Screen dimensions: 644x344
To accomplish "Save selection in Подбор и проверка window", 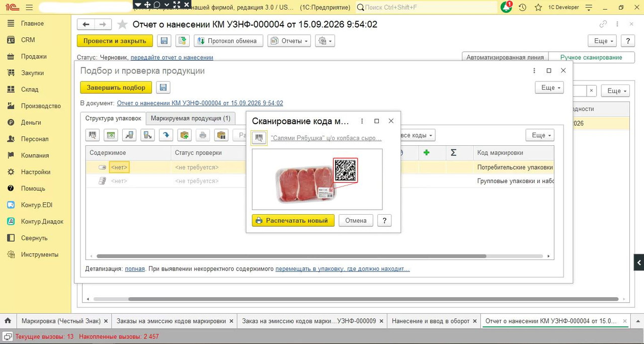I will coord(163,88).
